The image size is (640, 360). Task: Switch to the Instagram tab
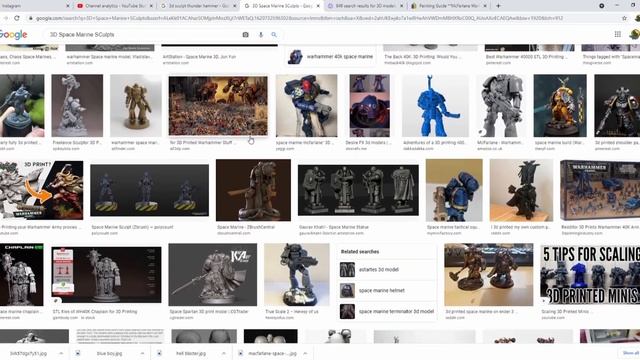click(x=33, y=6)
